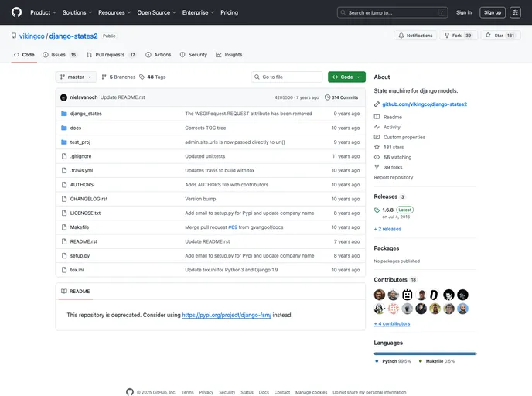Go to the Pricing page

[x=230, y=12]
